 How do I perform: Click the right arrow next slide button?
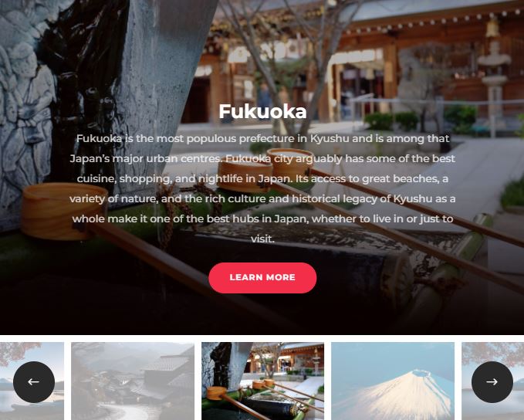coord(492,382)
